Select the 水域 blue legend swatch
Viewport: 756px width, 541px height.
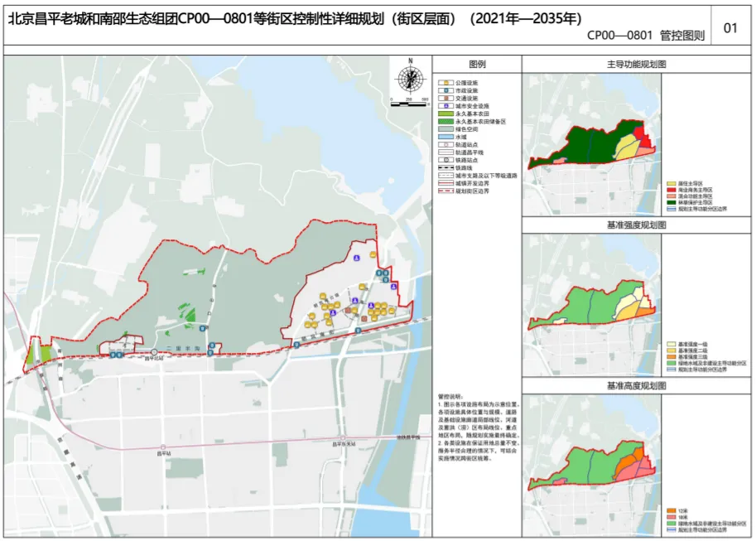445,137
